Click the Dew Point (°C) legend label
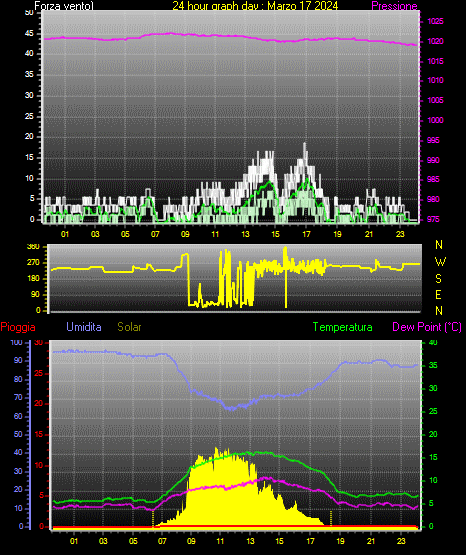466x555 pixels. point(427,327)
